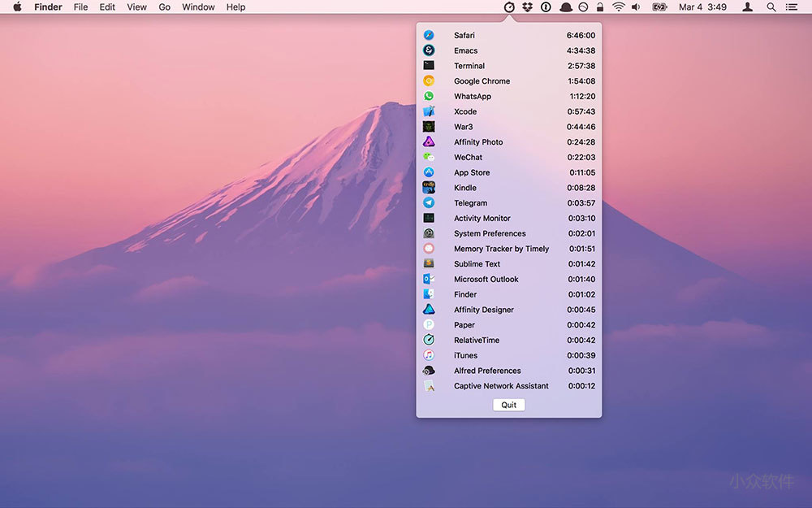The width and height of the screenshot is (812, 508).
Task: Click the Google Chrome row label
Action: coord(482,81)
